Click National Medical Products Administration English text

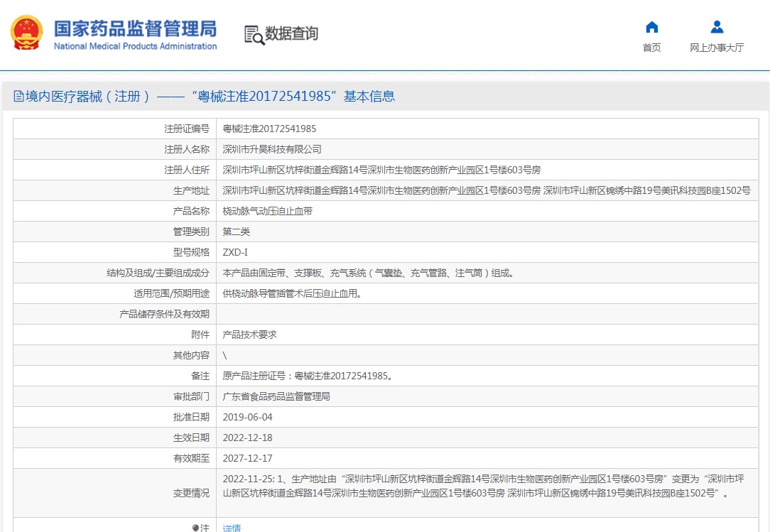tap(135, 46)
